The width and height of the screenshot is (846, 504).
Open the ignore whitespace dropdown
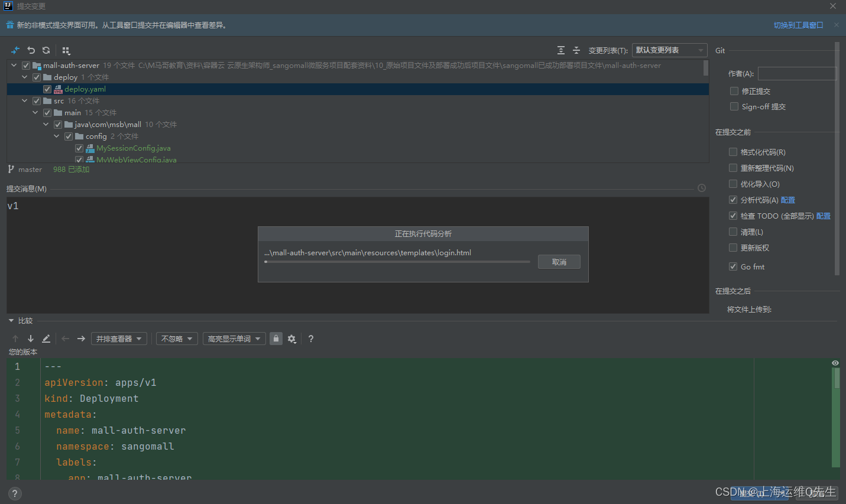coord(177,339)
